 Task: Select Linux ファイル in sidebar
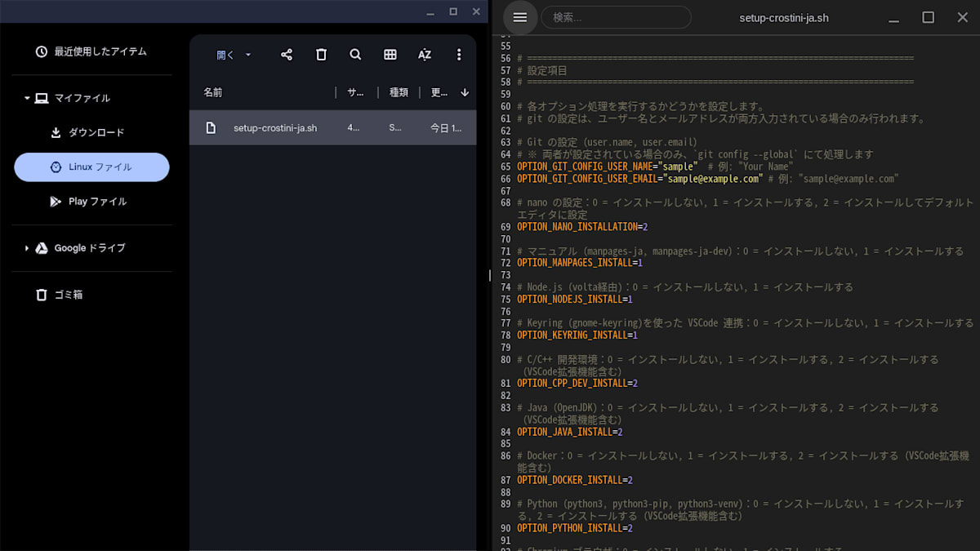pyautogui.click(x=91, y=167)
